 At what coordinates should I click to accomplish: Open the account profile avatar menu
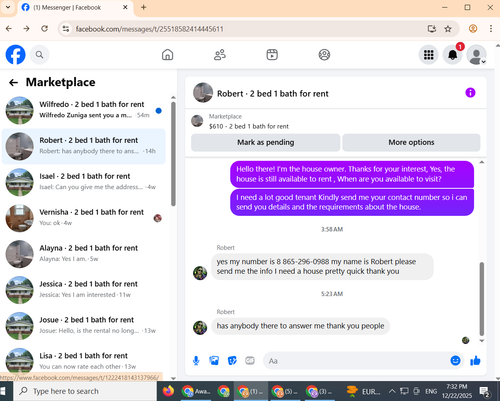(476, 55)
